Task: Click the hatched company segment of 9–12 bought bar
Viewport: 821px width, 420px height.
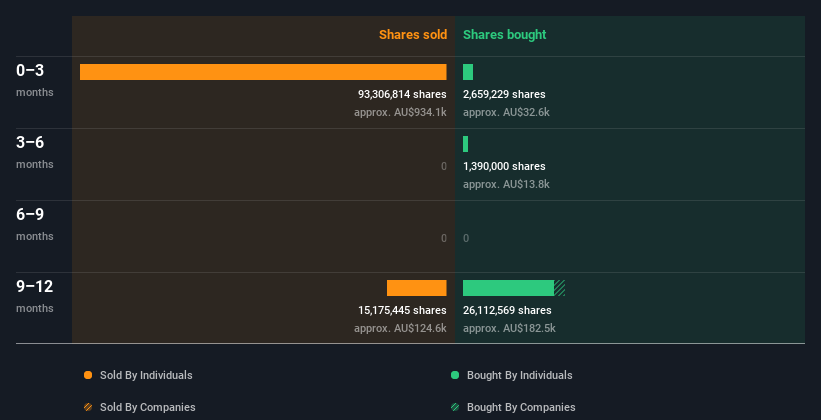Action: coord(560,288)
